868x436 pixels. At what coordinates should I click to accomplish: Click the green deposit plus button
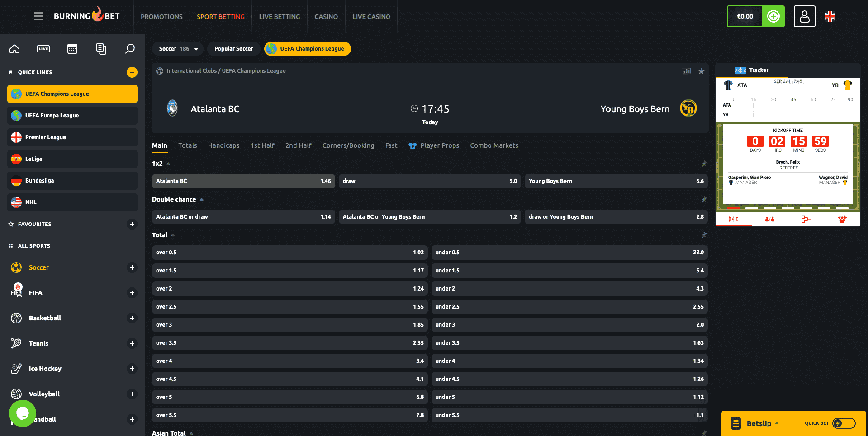point(773,17)
